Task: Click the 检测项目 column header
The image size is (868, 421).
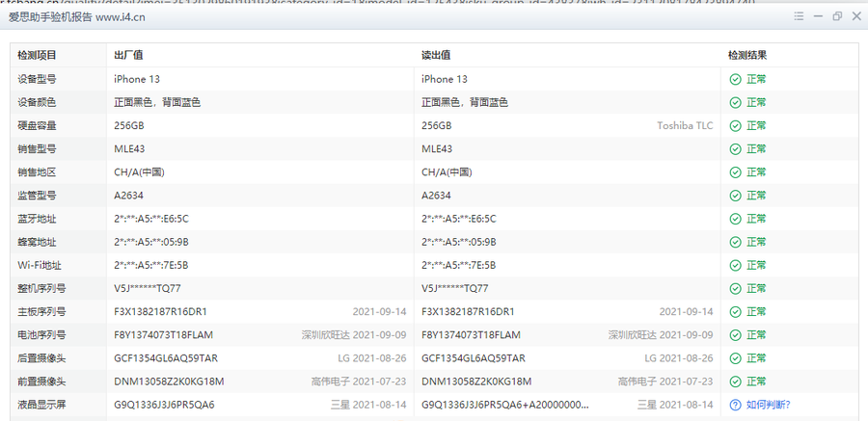Action: tap(37, 55)
